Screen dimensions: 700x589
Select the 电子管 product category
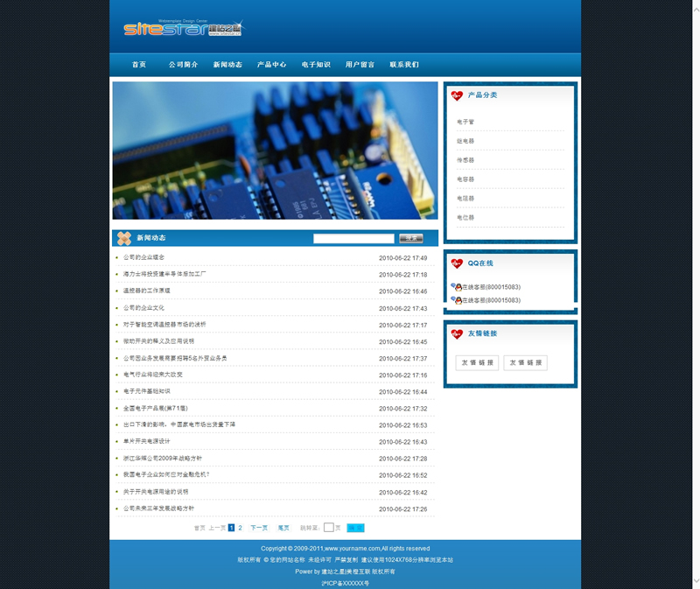[x=465, y=122]
